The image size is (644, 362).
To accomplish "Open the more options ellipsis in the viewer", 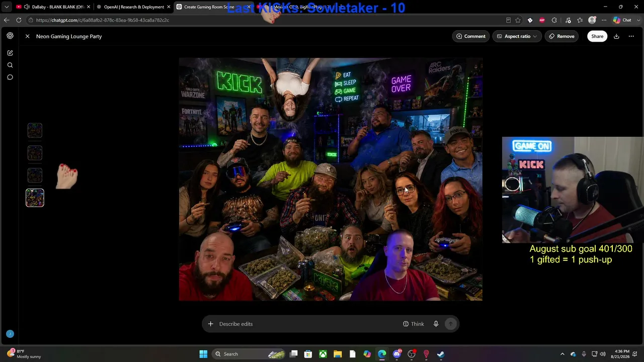I will (x=631, y=36).
